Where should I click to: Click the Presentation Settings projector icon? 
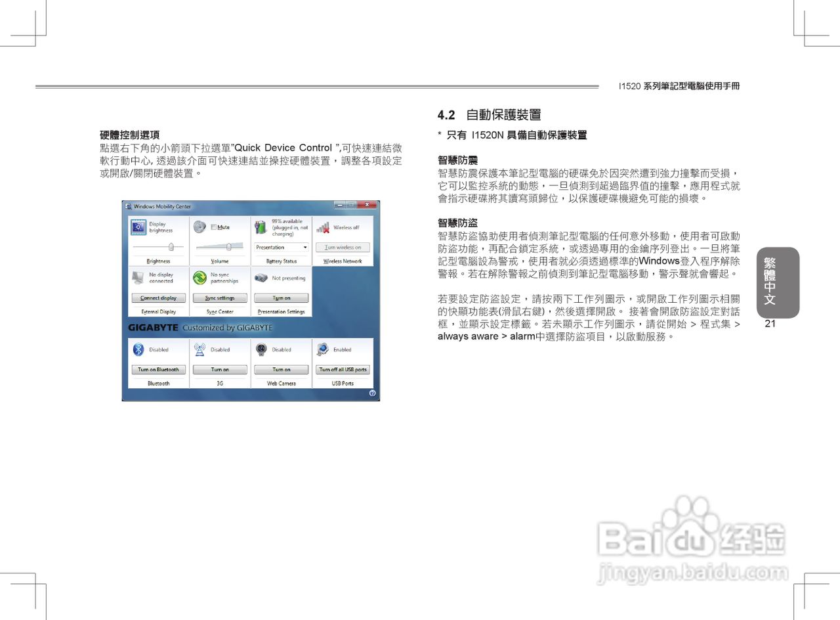261,278
